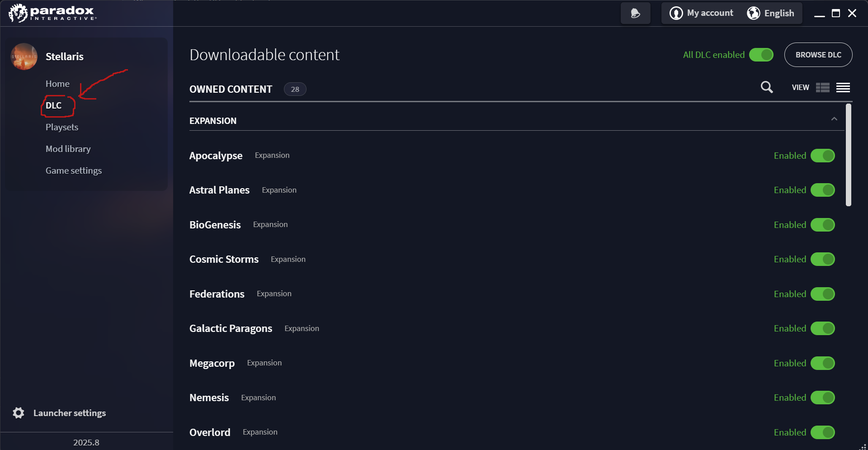The height and width of the screenshot is (450, 868).
Task: Switch to detailed list view icon
Action: 823,87
